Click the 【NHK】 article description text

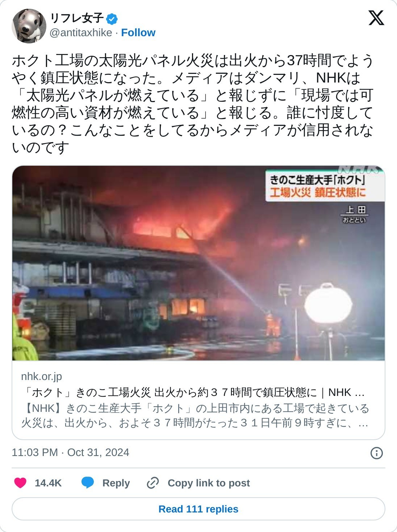coord(195,415)
